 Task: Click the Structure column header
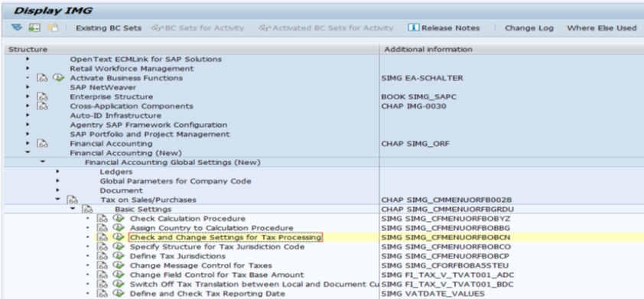191,49
